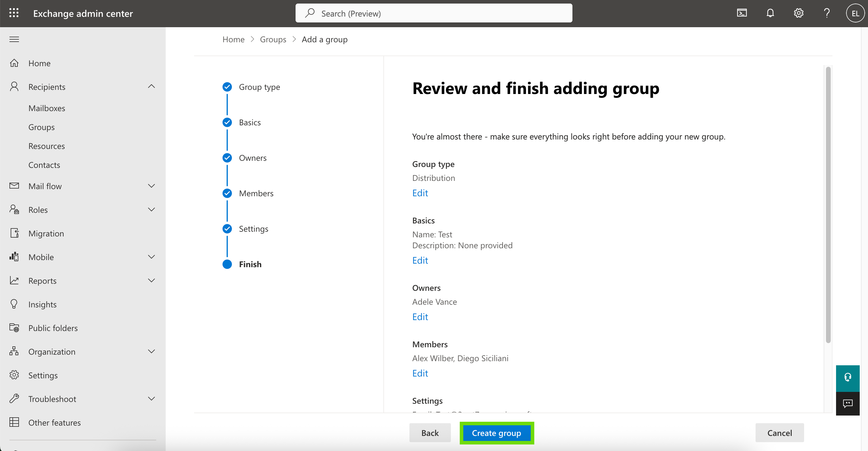Viewport: 868px width, 451px height.
Task: Click the Other features grid icon
Action: [14, 422]
